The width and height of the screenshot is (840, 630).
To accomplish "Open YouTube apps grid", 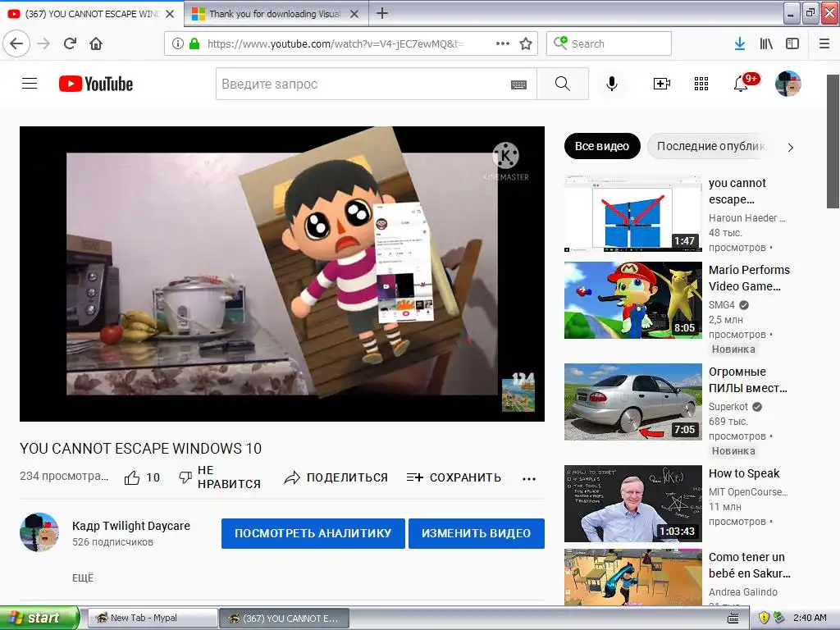I will click(701, 84).
